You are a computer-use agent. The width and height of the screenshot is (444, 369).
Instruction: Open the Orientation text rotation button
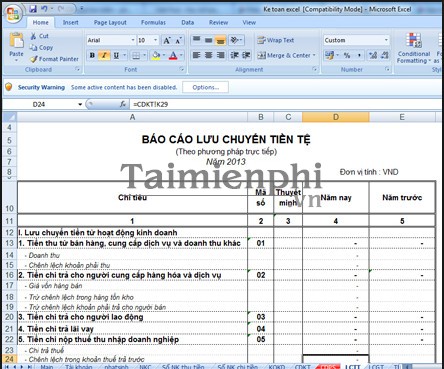(x=237, y=40)
